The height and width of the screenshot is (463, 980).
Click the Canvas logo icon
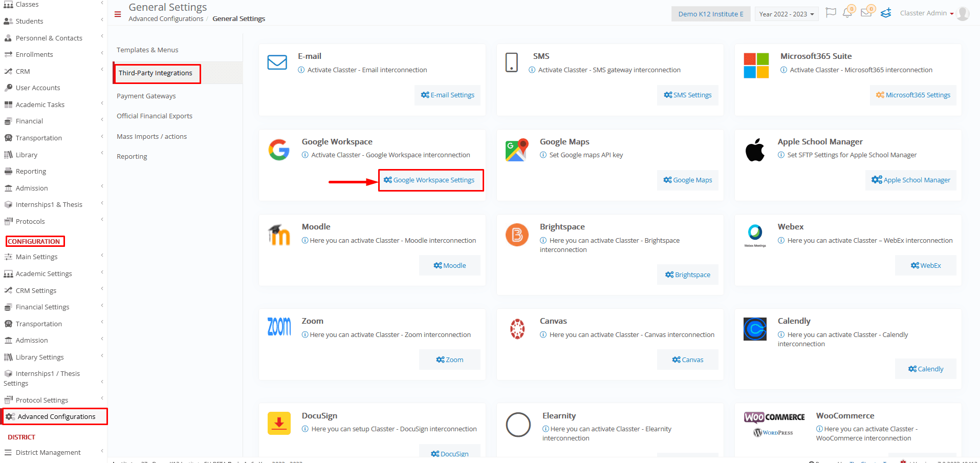pyautogui.click(x=517, y=329)
